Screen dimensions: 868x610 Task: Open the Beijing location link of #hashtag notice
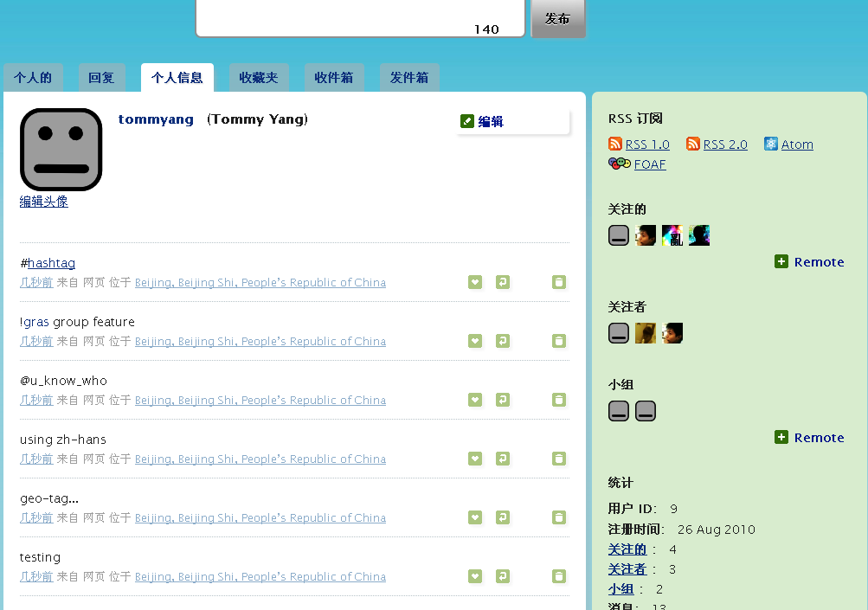[260, 283]
